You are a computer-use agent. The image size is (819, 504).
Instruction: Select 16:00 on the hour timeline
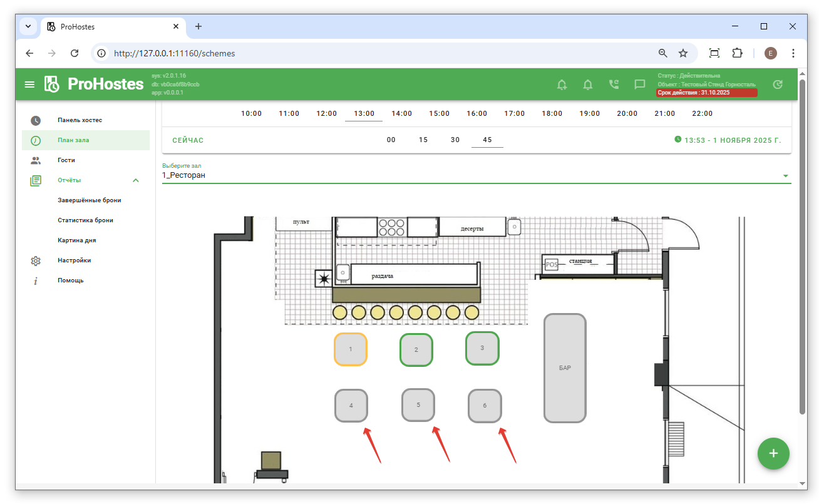pos(476,114)
